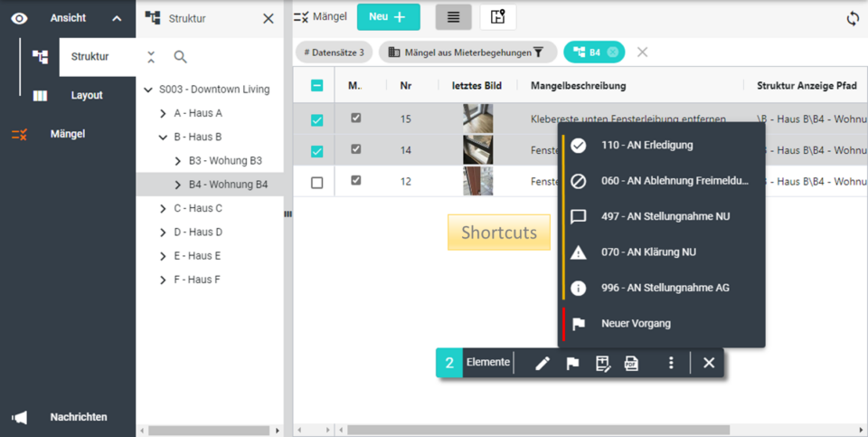Image resolution: width=868 pixels, height=437 pixels.
Task: Search the structure tree with magnifier icon
Action: pyautogui.click(x=181, y=57)
